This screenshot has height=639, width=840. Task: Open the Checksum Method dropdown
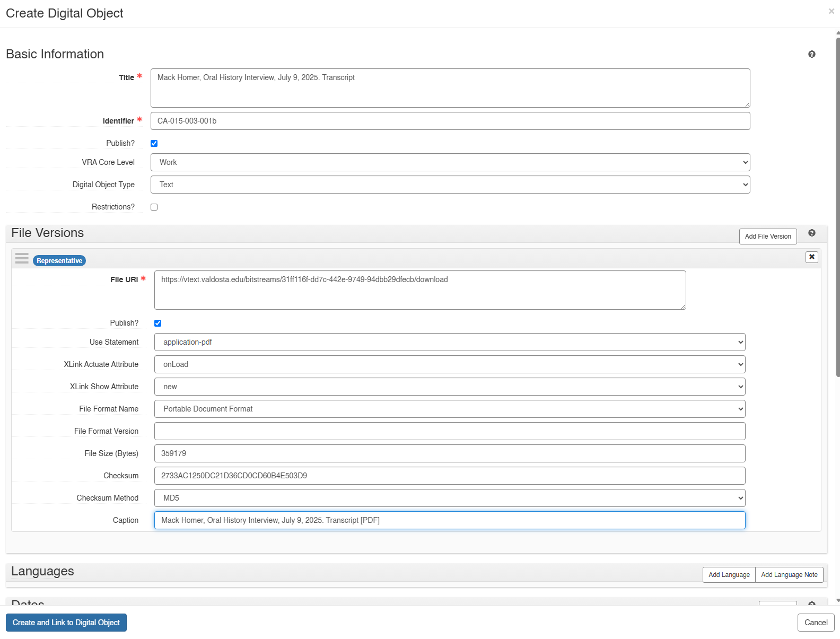[450, 498]
